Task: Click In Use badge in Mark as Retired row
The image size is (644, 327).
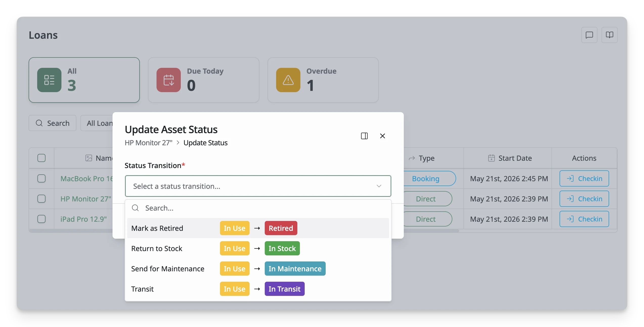Action: (234, 228)
